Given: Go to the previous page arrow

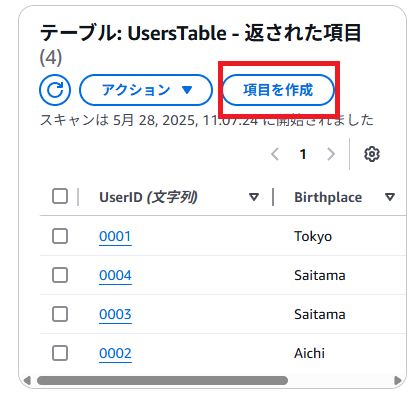Looking at the screenshot, I should tap(275, 154).
